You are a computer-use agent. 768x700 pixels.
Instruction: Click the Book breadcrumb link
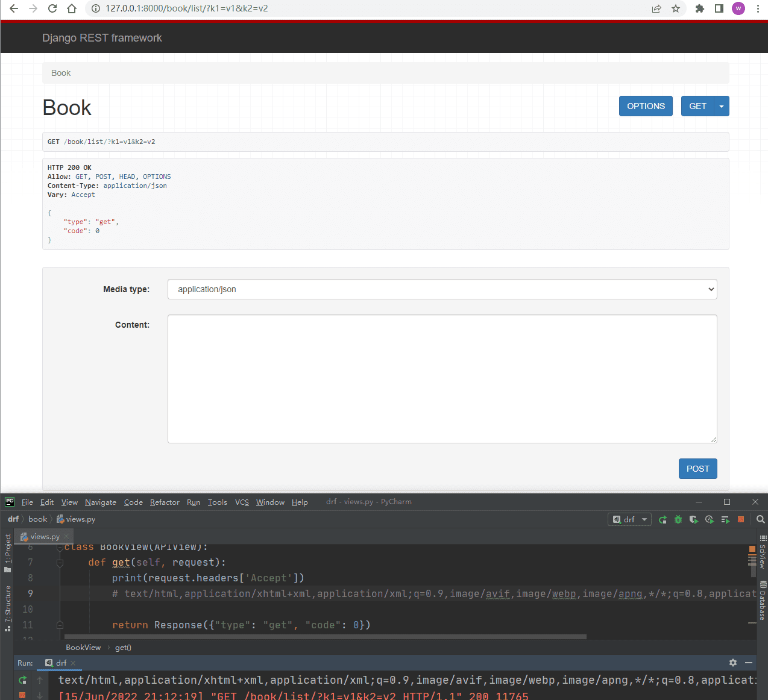pos(61,73)
